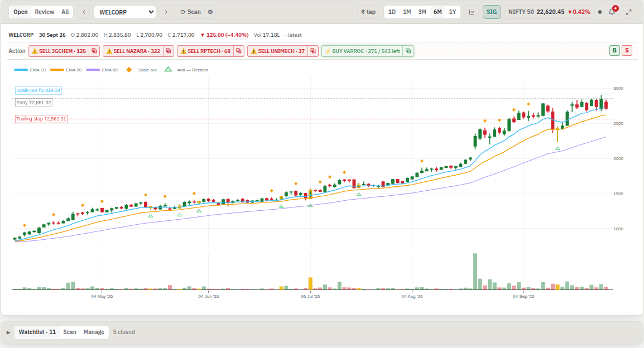Open the bottom Scan tab
The width and height of the screenshot is (644, 348).
(69, 332)
